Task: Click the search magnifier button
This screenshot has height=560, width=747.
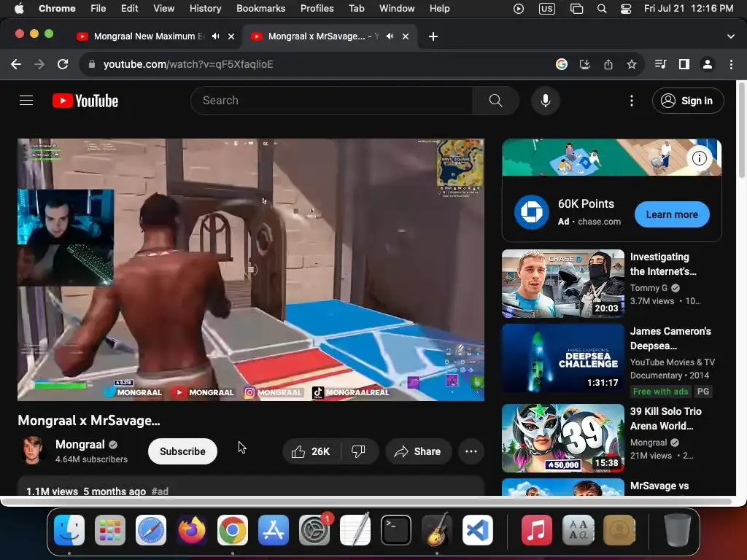Action: tap(495, 101)
